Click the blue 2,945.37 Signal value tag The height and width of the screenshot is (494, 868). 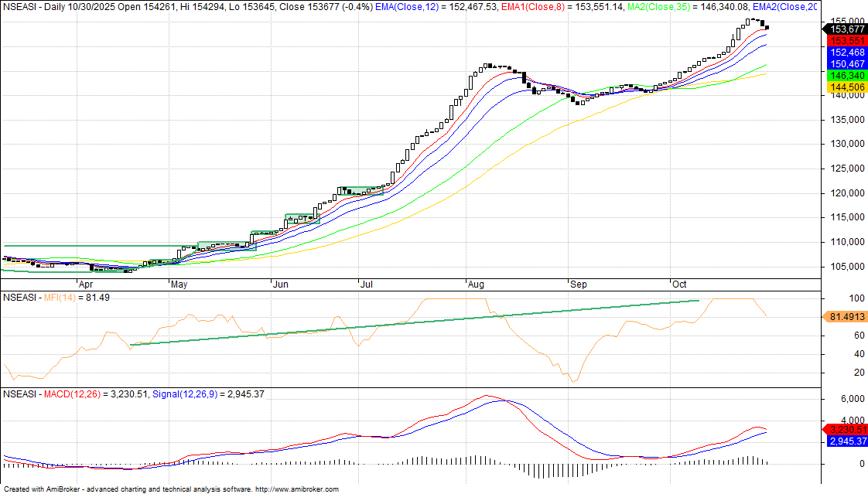point(845,441)
